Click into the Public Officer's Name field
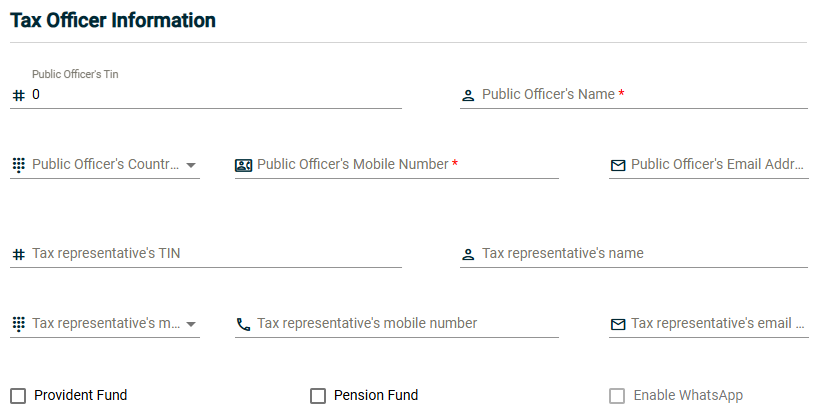 click(640, 95)
